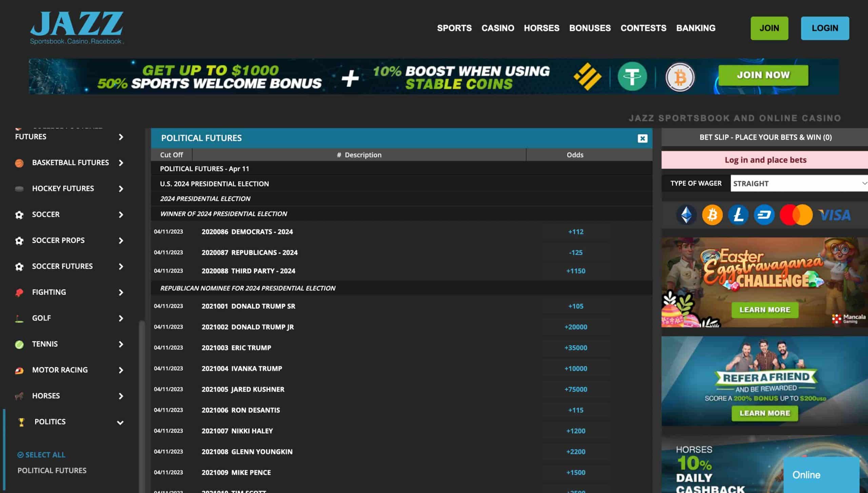Screen dimensions: 868x493
Task: Open the Contests menu
Action: [x=643, y=28]
